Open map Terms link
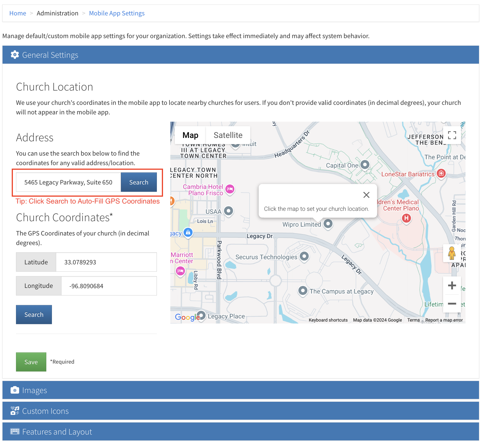Image resolution: width=486 pixels, height=448 pixels. pos(414,320)
